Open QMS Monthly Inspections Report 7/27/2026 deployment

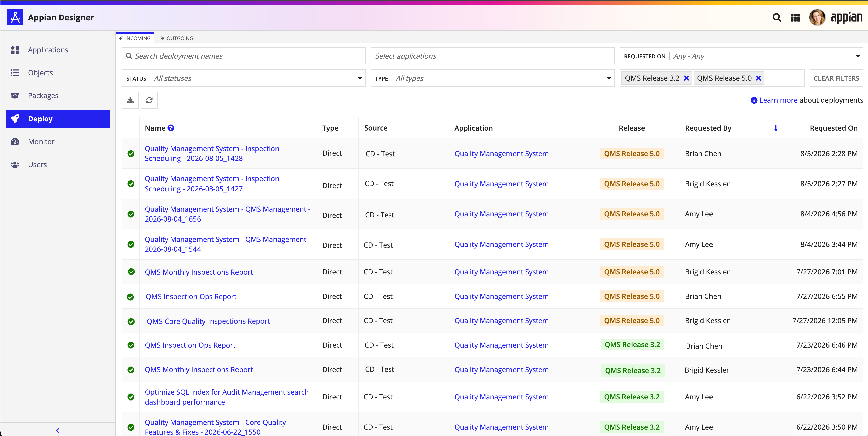[x=199, y=272]
